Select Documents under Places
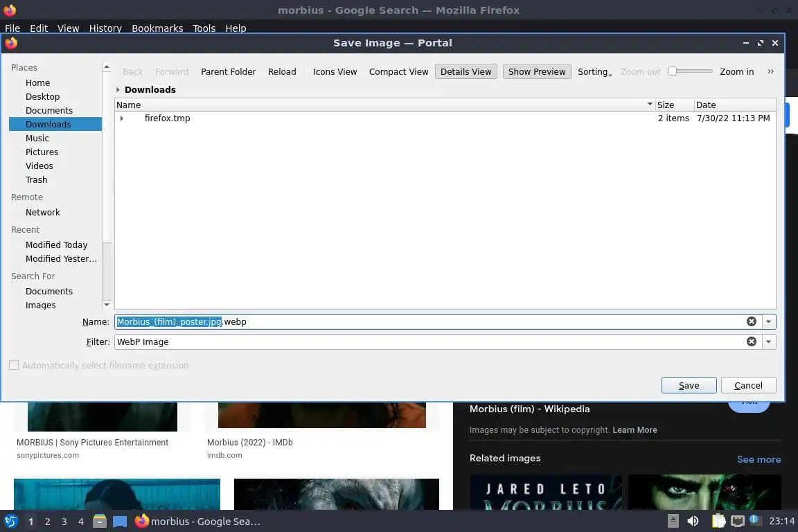 pyautogui.click(x=55, y=110)
